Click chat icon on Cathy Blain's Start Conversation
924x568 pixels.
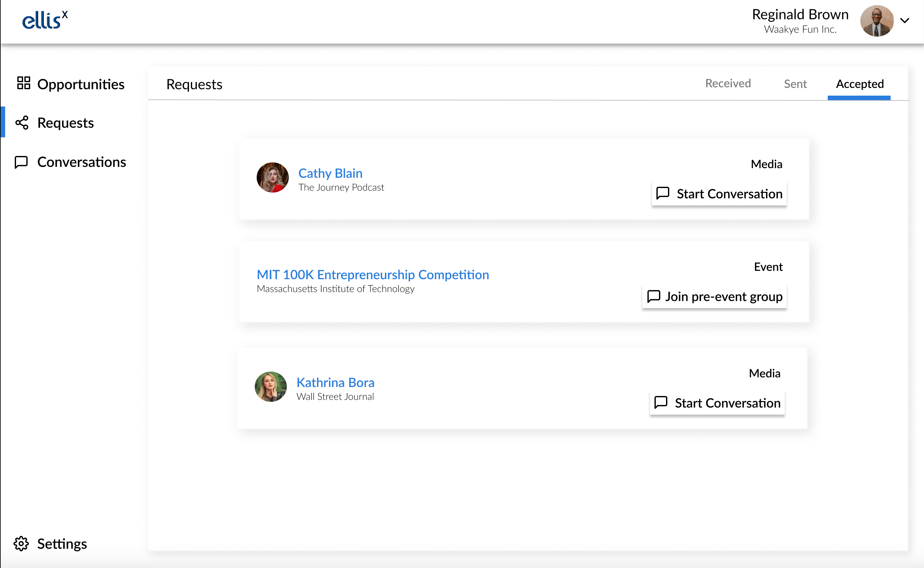pyautogui.click(x=662, y=193)
